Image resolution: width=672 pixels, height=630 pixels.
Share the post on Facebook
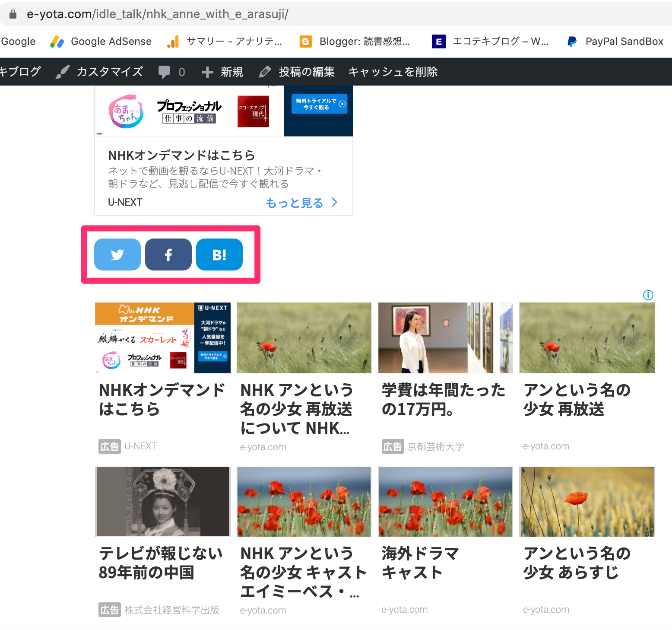click(x=168, y=255)
